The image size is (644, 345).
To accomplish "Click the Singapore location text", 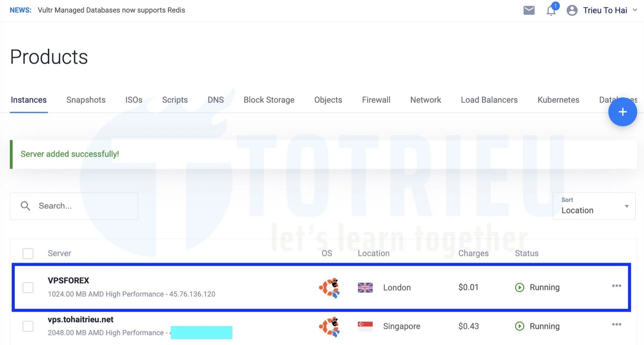I will [x=402, y=326].
